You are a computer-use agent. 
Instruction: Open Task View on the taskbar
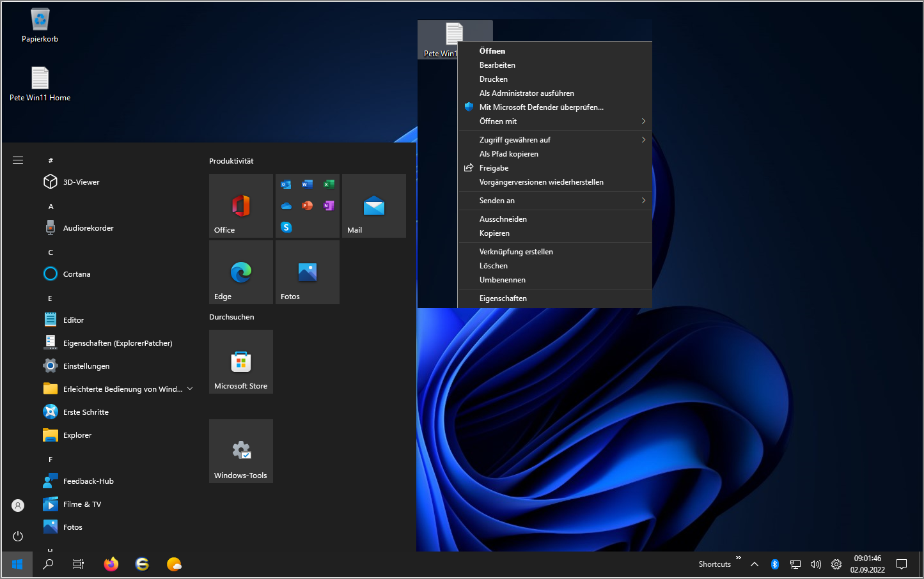79,564
